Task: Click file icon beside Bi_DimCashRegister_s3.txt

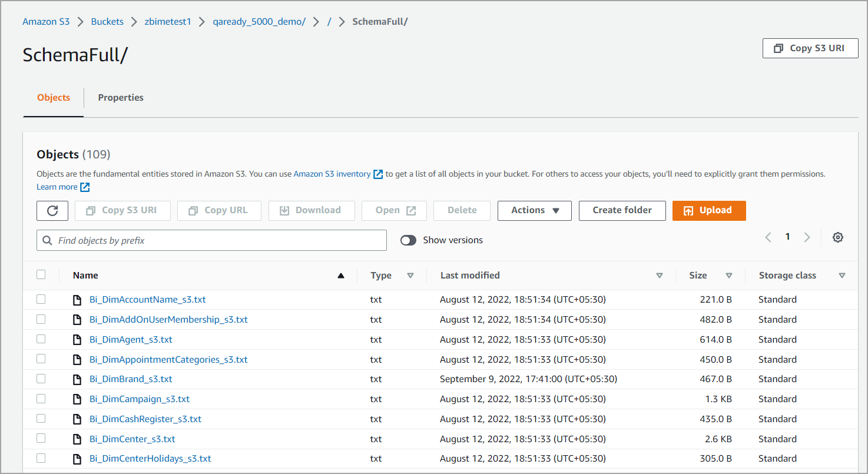Action: click(x=77, y=419)
